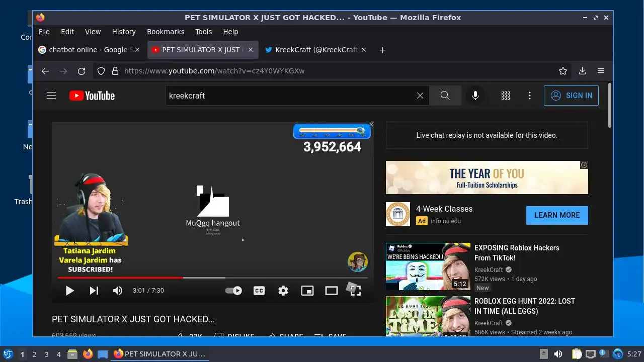Launch Firefox from taskbar launcher
This screenshot has height=362, width=644.
click(x=88, y=354)
